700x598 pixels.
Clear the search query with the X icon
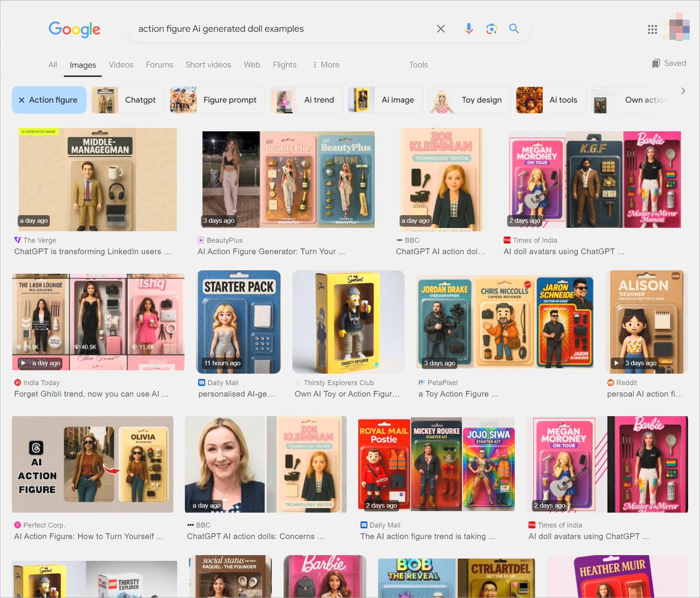[441, 29]
